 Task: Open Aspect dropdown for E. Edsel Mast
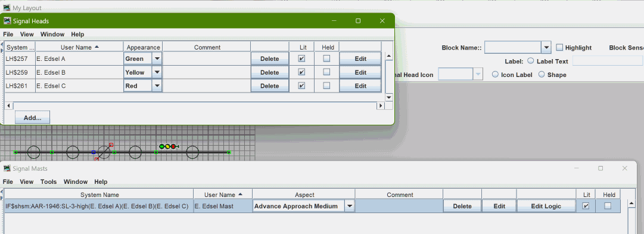click(x=350, y=206)
